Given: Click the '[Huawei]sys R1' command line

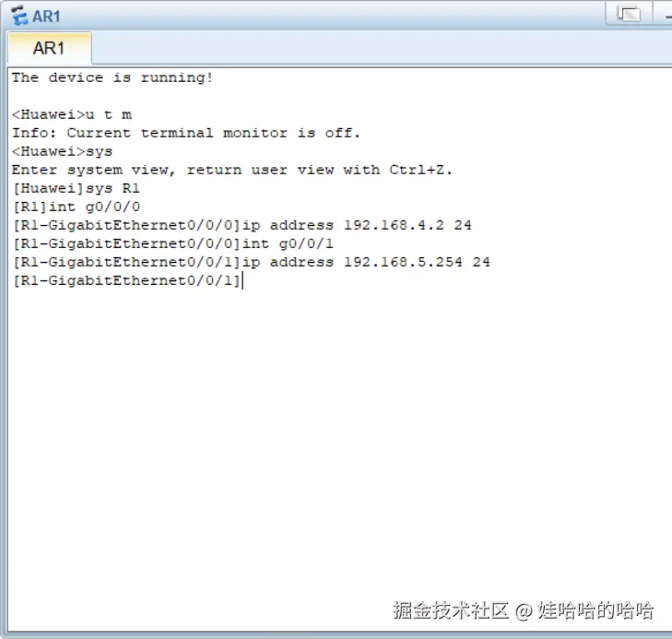Looking at the screenshot, I should point(76,188).
